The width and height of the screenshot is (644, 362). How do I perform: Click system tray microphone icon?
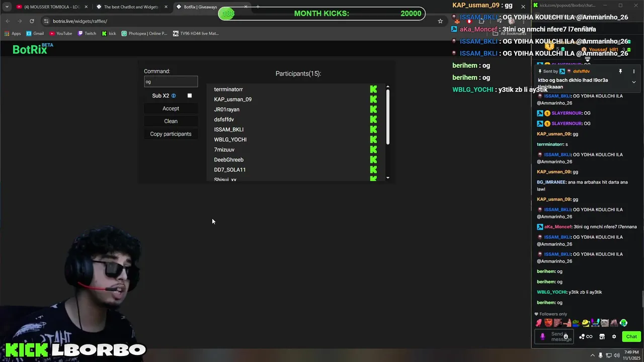pos(601,355)
